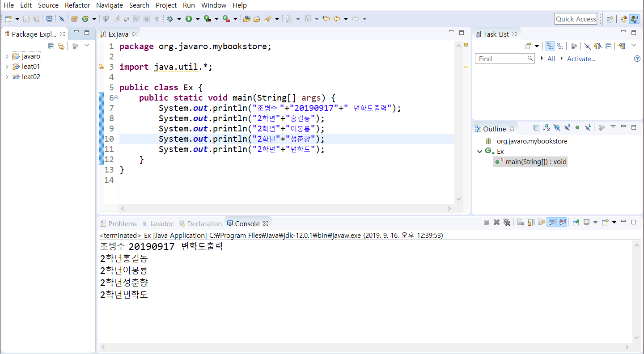
Task: Switch to the Problems tab
Action: click(x=119, y=223)
